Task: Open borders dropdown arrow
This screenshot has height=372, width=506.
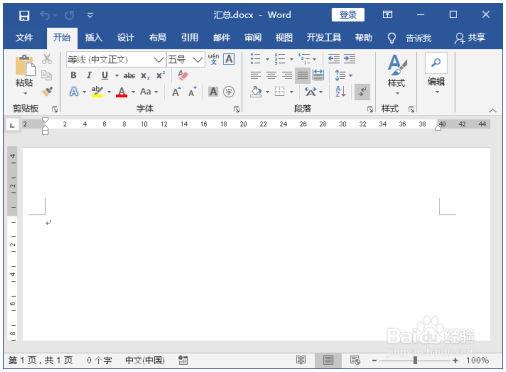Action: [x=292, y=92]
